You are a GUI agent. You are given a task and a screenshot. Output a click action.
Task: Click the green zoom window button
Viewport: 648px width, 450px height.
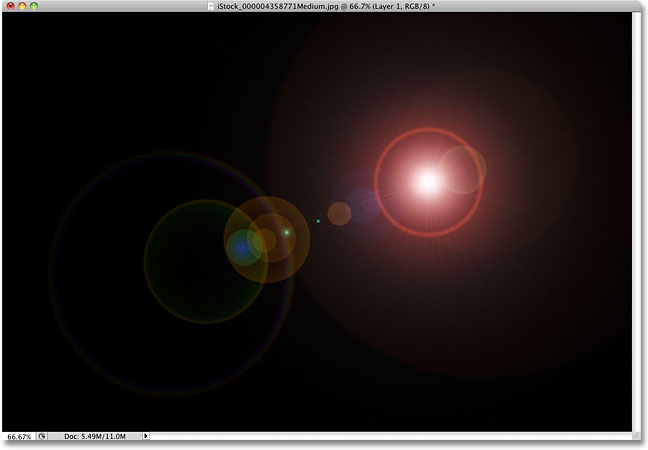34,6
